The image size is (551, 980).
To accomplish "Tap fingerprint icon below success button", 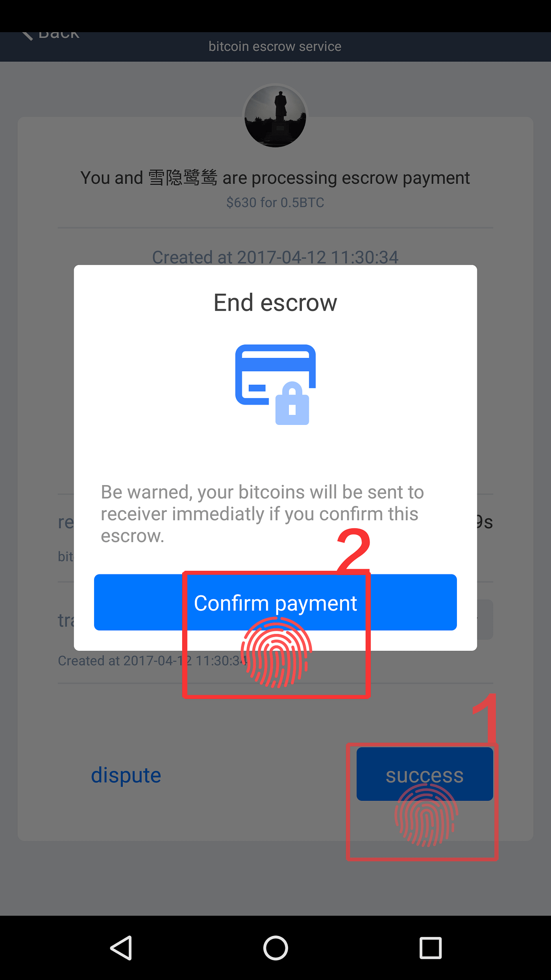I will click(x=426, y=815).
